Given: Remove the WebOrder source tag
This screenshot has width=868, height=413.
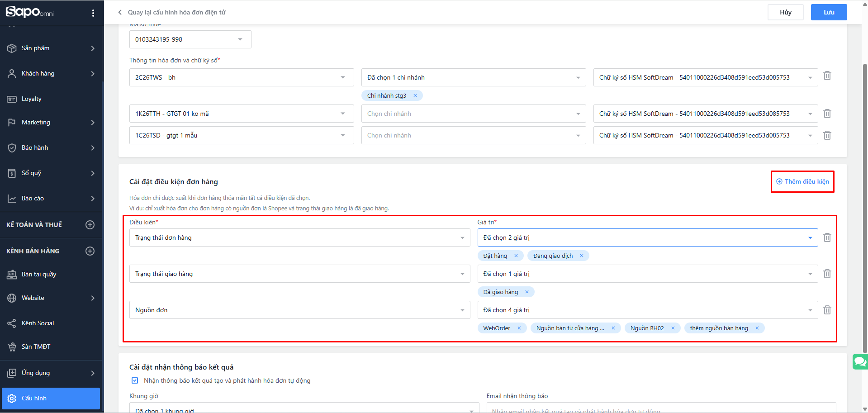Looking at the screenshot, I should click(x=519, y=328).
